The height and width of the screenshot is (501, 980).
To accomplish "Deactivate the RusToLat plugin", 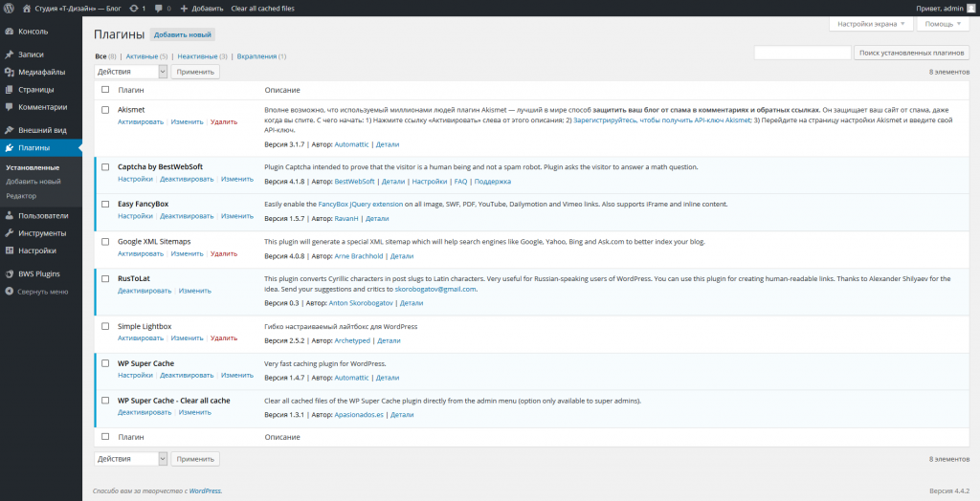I will 145,291.
